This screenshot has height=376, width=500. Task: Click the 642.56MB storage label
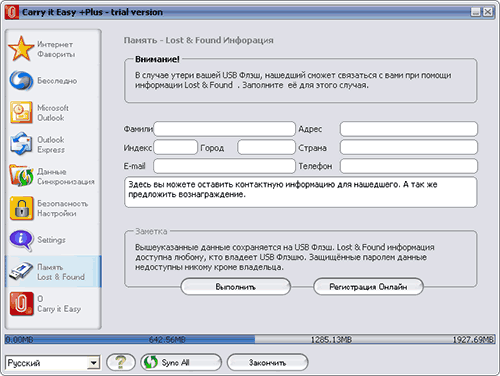tap(167, 340)
